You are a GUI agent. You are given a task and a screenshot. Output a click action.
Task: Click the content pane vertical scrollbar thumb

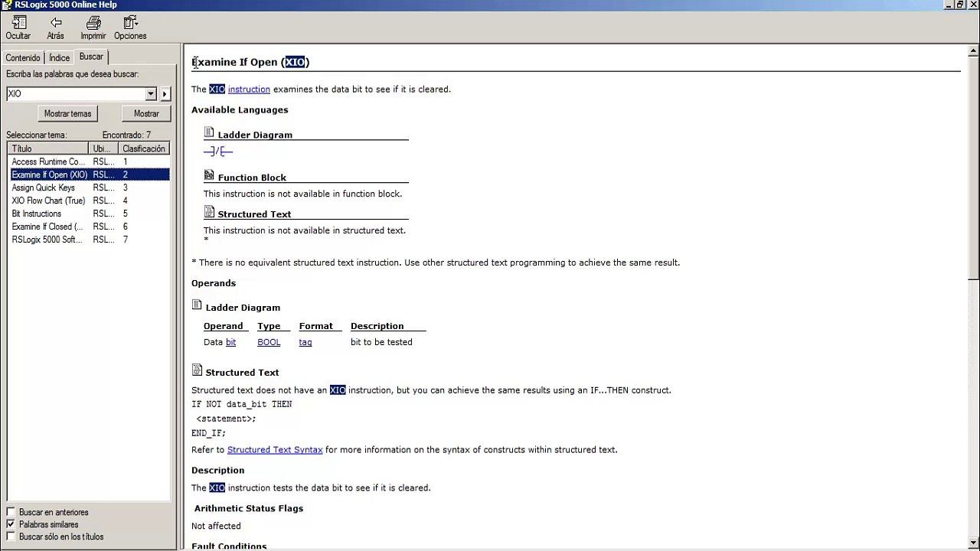tap(973, 167)
